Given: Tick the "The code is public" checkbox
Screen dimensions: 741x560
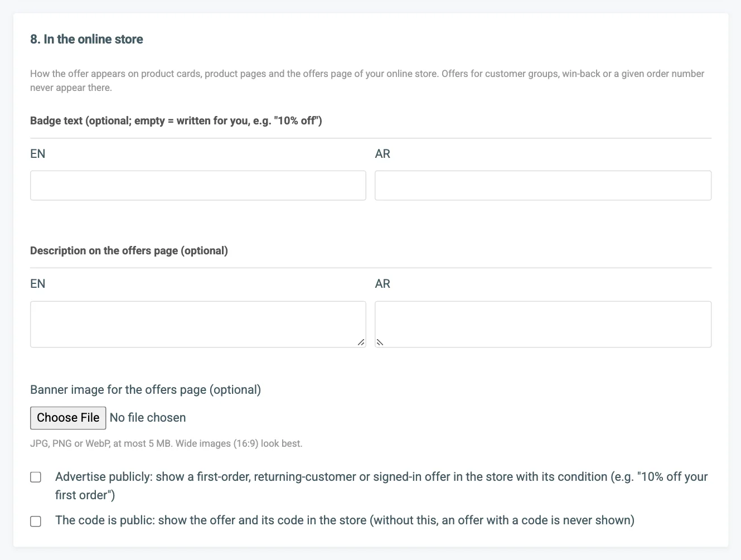Looking at the screenshot, I should click(x=36, y=521).
